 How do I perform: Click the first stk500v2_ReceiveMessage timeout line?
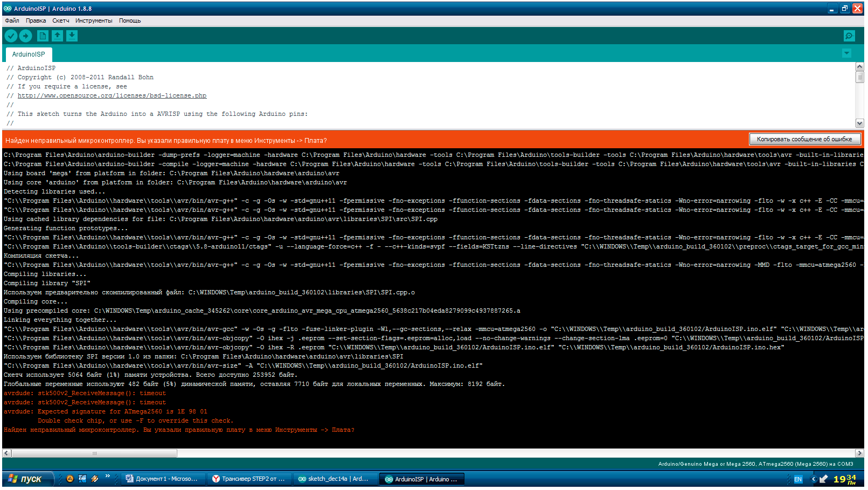pos(85,393)
